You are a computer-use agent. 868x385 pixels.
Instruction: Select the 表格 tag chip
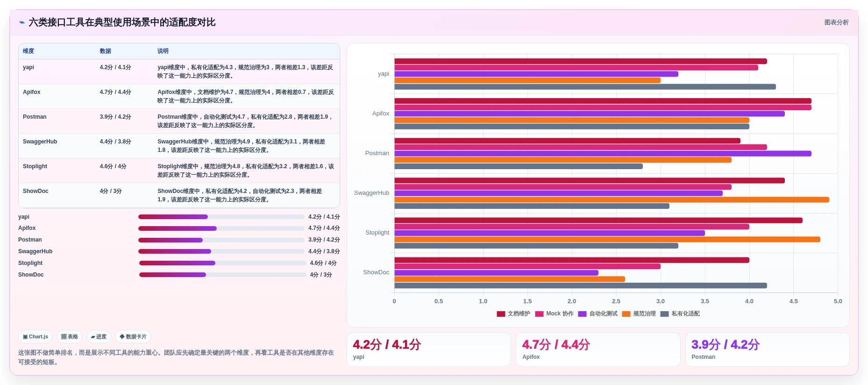(x=70, y=336)
